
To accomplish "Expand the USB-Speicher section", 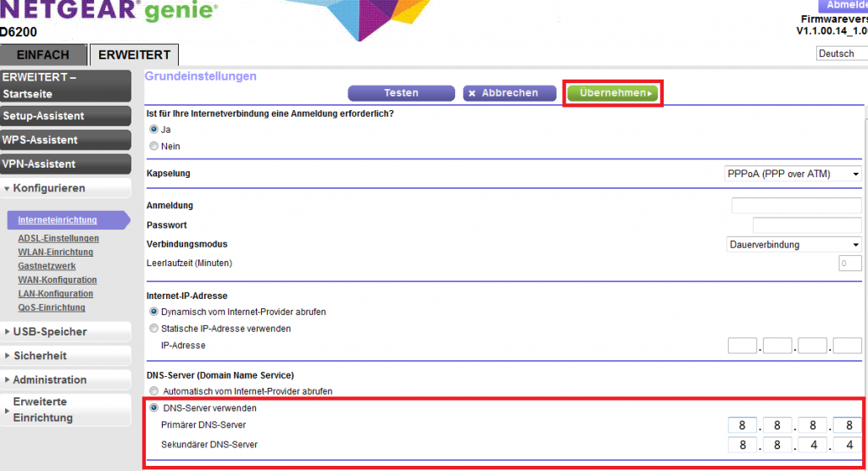I will (x=65, y=331).
